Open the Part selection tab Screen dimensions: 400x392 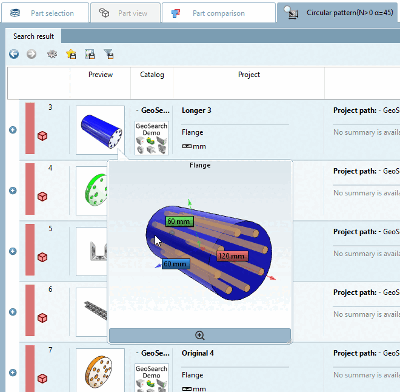click(x=45, y=13)
